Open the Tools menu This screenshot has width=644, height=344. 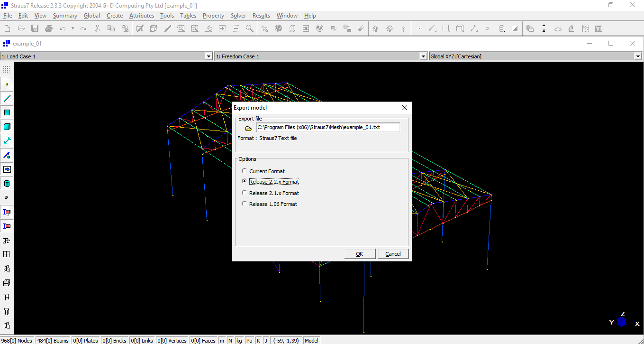(x=167, y=16)
